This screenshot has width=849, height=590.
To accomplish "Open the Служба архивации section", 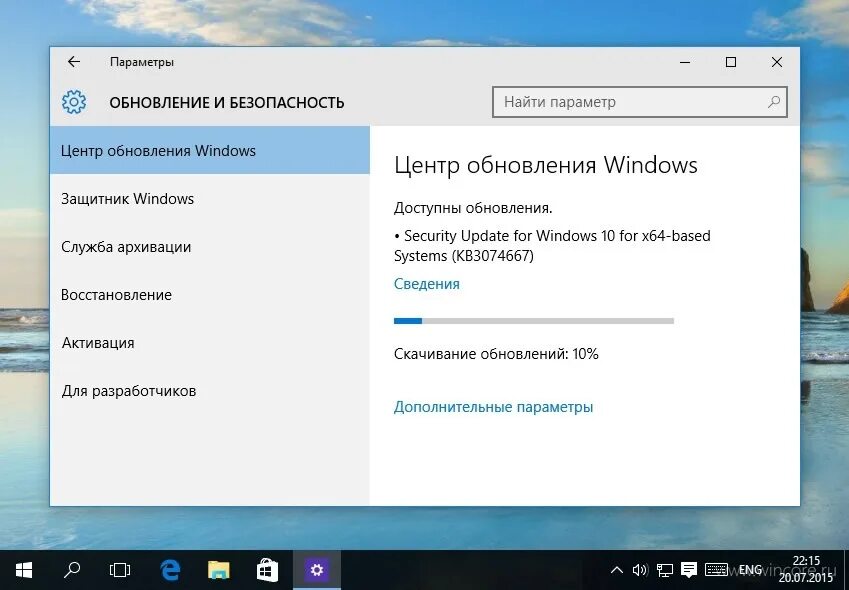I will 126,247.
